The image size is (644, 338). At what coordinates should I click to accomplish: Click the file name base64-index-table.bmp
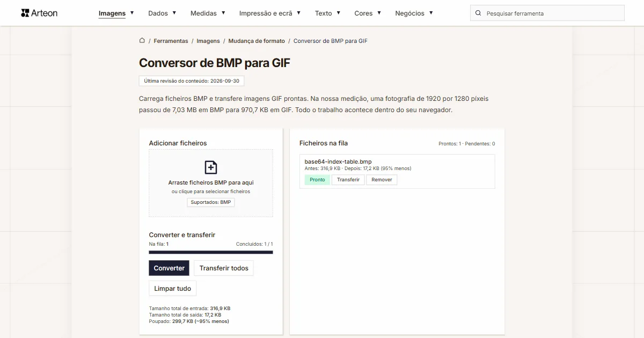(338, 161)
